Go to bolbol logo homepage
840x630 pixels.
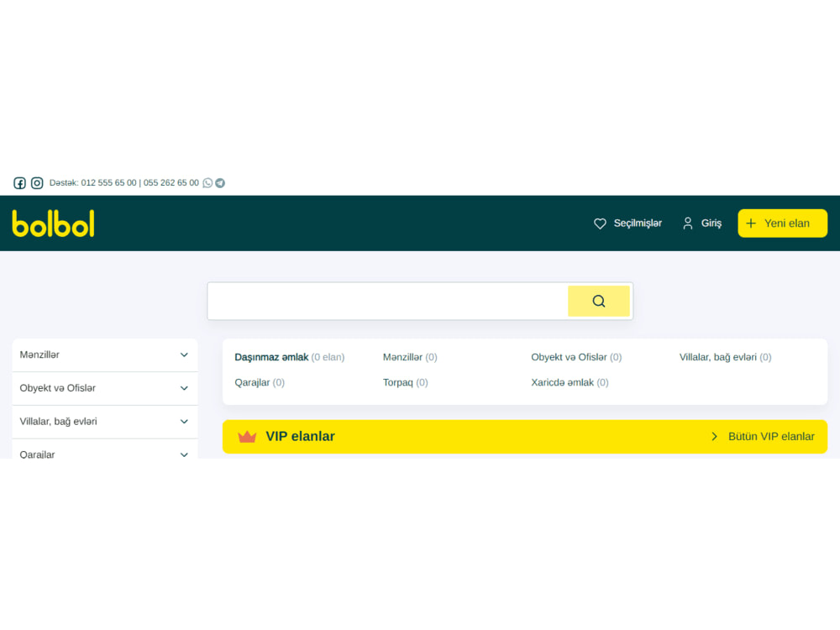point(54,223)
